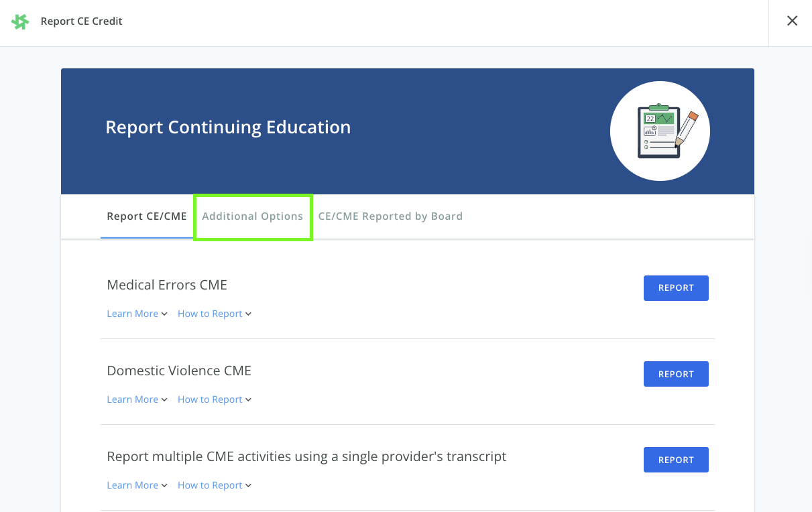Open the CE/CME Reported by Board tab
Screen dimensions: 812x512
coord(390,216)
